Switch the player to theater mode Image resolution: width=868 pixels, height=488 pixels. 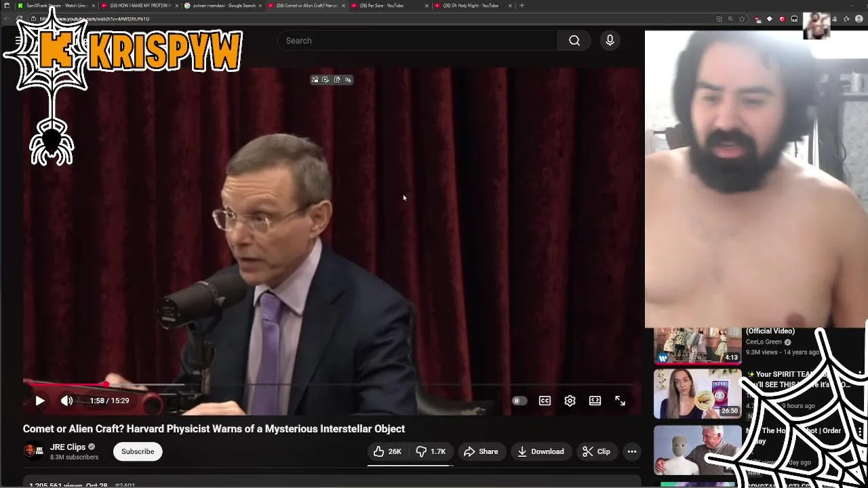click(x=595, y=401)
